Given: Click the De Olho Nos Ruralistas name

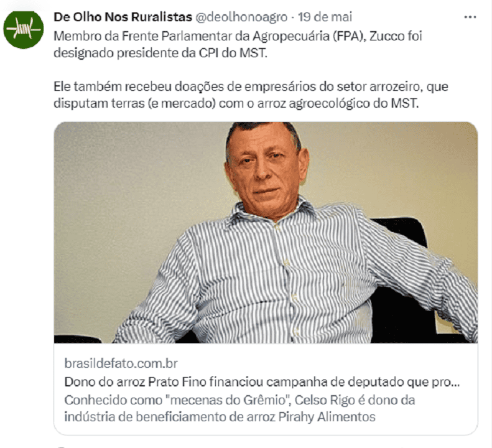Looking at the screenshot, I should click(x=123, y=17).
